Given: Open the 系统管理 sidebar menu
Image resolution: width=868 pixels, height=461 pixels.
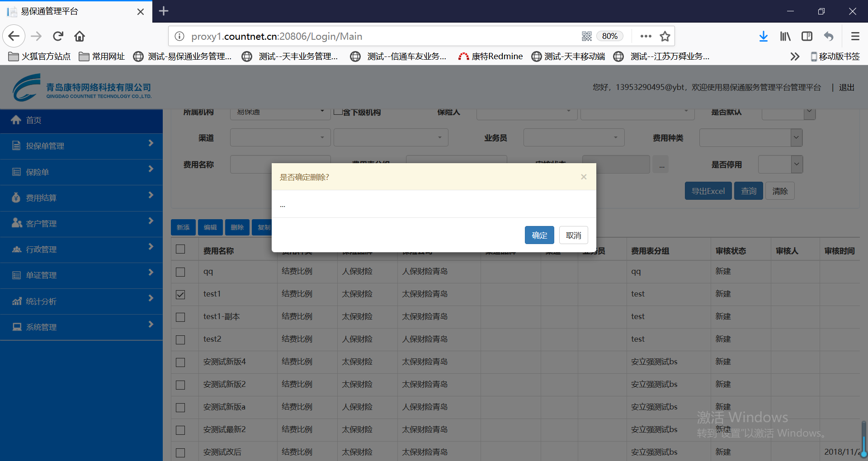Looking at the screenshot, I should click(81, 327).
